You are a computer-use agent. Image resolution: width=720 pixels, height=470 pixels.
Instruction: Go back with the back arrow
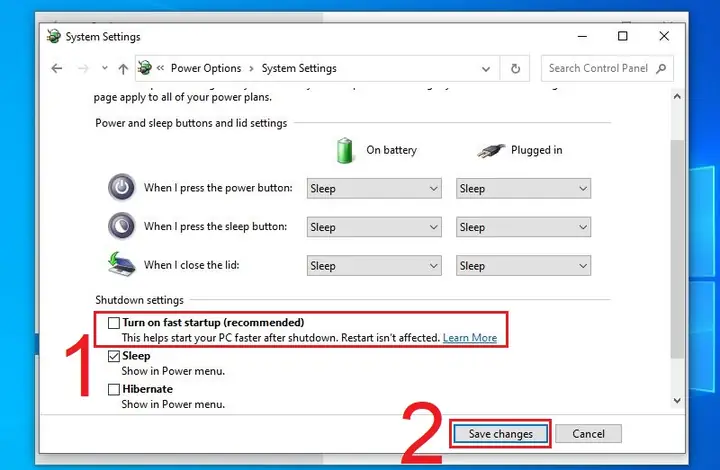(57, 68)
